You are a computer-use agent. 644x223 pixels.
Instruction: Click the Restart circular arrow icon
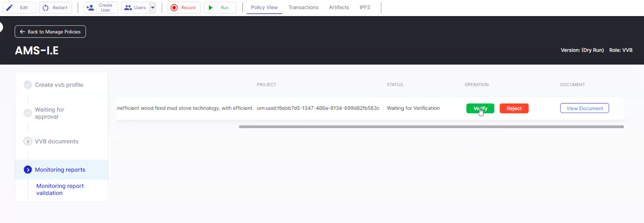(46, 7)
